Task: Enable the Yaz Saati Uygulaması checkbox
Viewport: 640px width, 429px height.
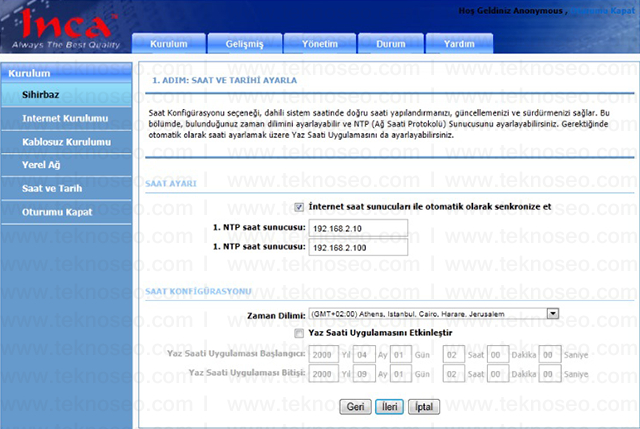Action: click(x=299, y=333)
